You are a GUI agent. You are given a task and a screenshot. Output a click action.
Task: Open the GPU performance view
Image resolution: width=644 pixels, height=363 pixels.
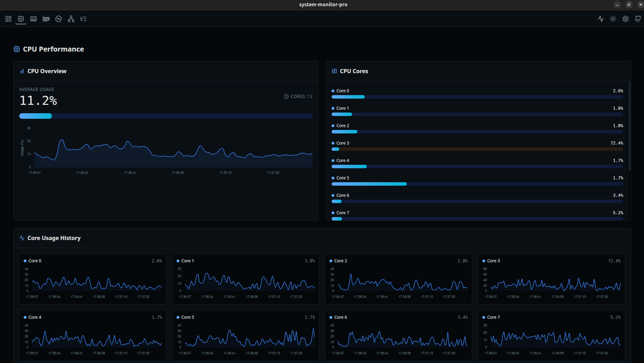46,19
